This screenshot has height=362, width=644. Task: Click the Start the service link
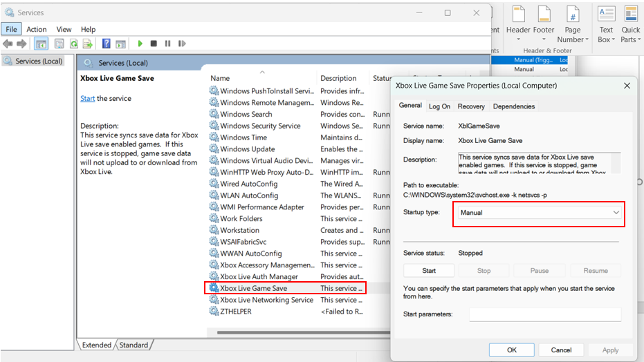(87, 98)
